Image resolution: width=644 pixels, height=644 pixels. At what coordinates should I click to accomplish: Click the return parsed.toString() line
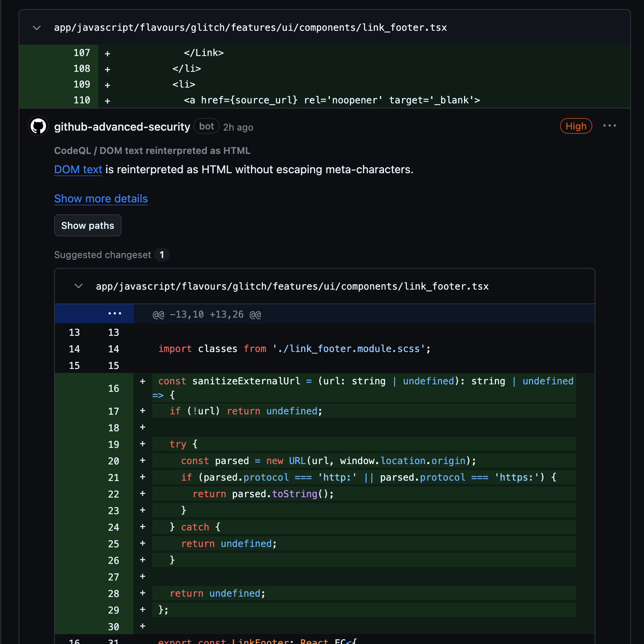click(364, 494)
